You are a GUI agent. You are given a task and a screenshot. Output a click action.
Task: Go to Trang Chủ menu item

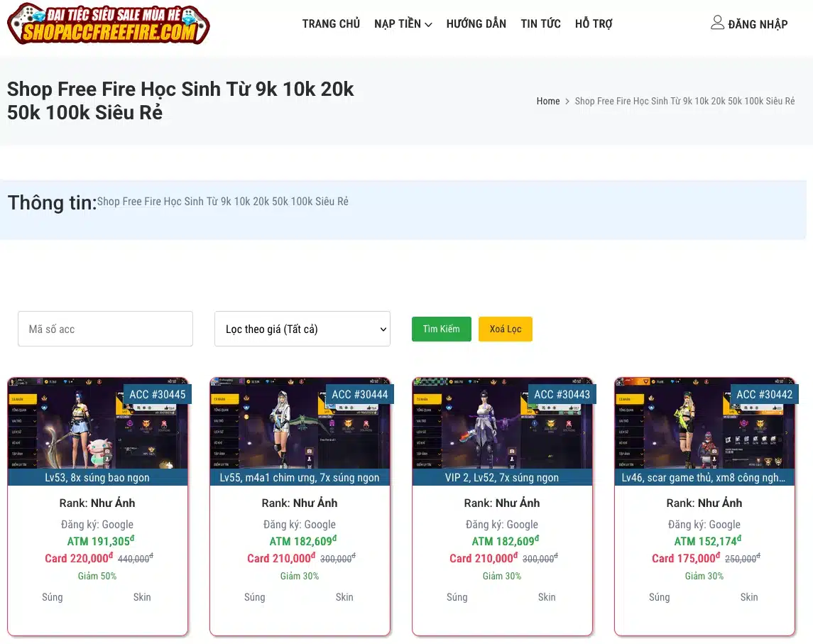point(331,24)
